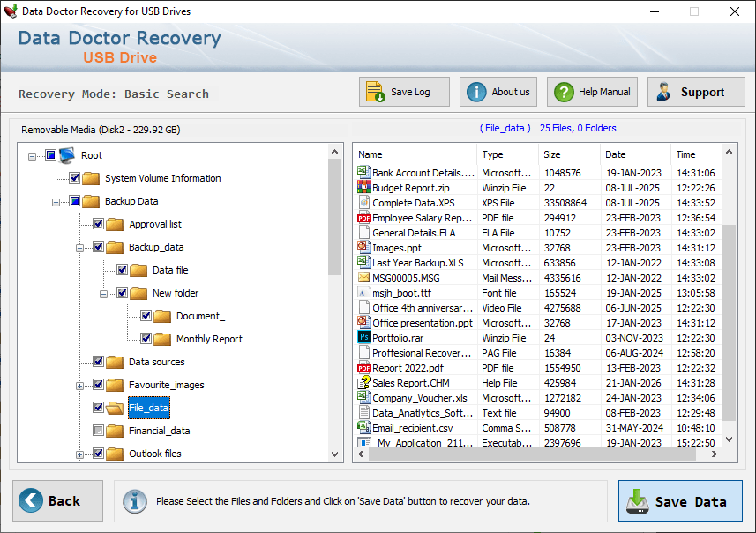This screenshot has height=533, width=756.
Task: Click the help file icon of Sales Report.CHM
Action: [x=363, y=382]
